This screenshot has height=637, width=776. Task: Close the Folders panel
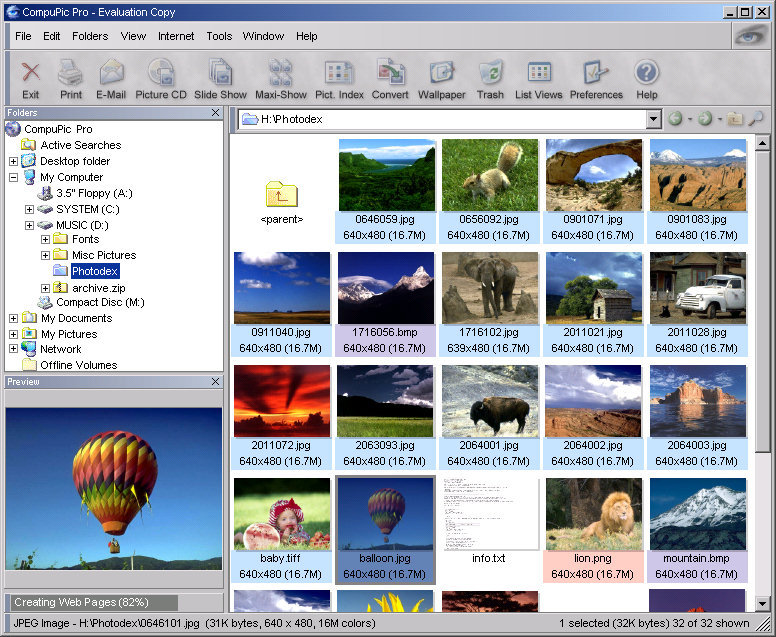(x=215, y=113)
